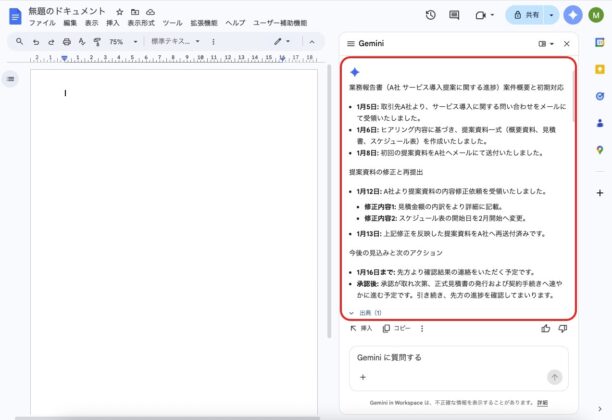
Task: Open the ツール menu
Action: click(x=172, y=23)
